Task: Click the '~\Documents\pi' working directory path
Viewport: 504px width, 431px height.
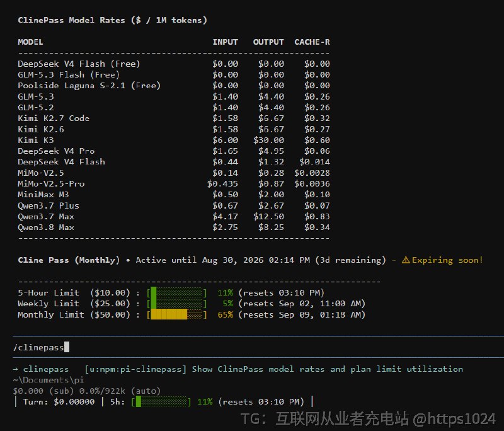Action: pyautogui.click(x=49, y=380)
